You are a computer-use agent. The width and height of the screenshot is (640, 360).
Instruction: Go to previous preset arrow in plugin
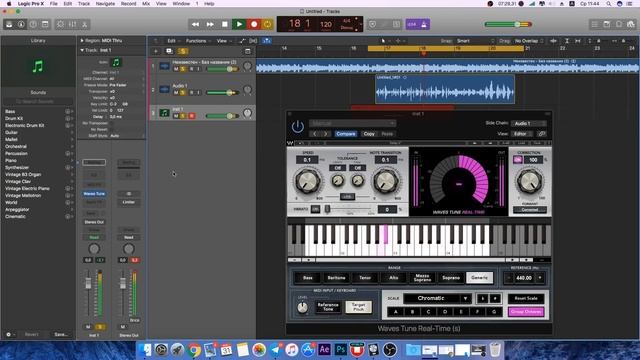315,133
